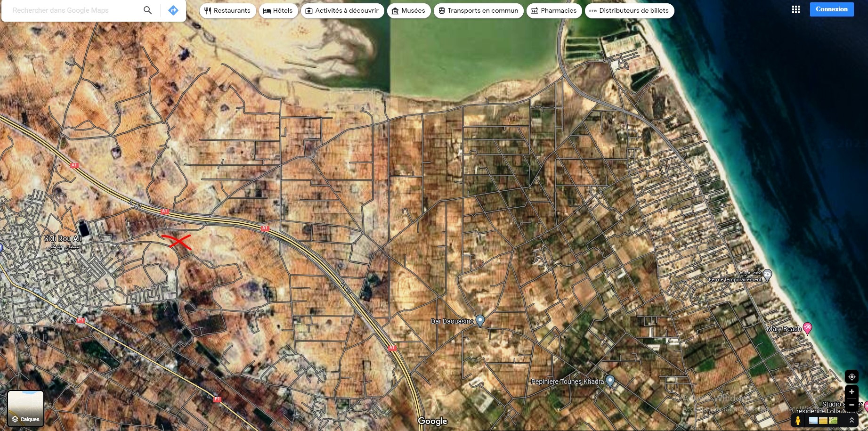Select the Musées category chip
This screenshot has width=868, height=431.
tap(408, 10)
